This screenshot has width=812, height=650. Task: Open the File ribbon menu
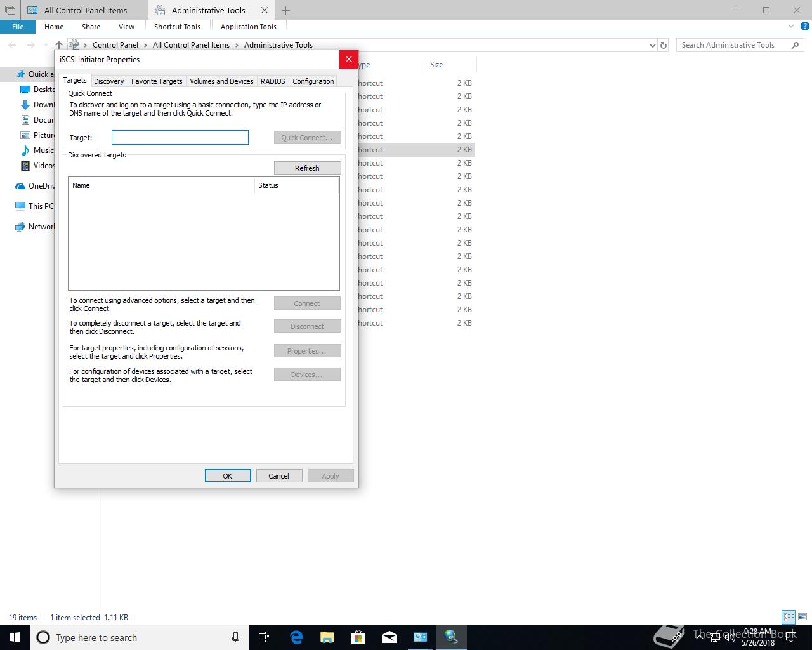(18, 27)
